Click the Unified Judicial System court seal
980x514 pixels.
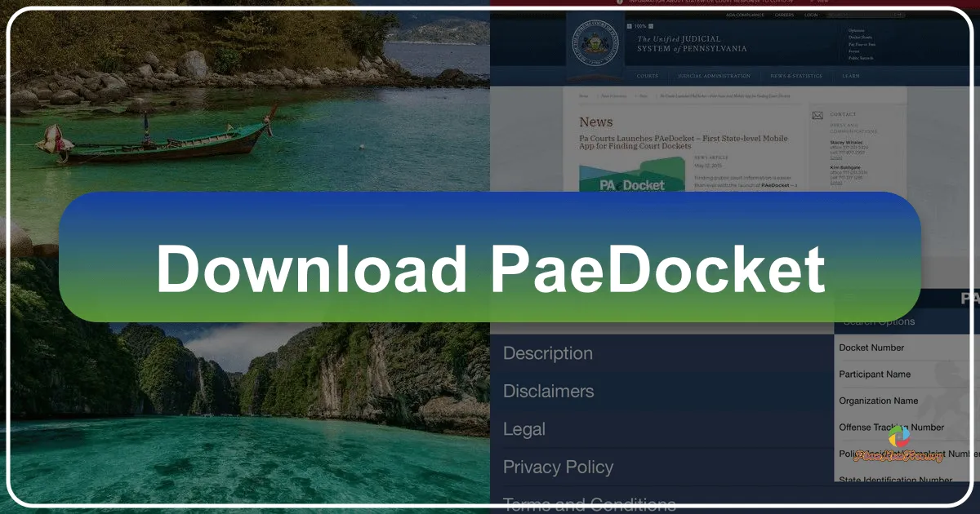tap(594, 42)
